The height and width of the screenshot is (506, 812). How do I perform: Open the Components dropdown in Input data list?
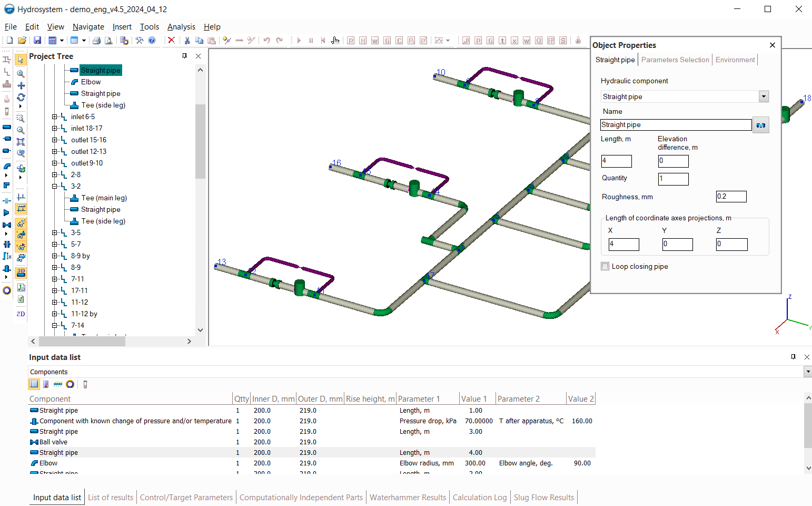point(807,372)
